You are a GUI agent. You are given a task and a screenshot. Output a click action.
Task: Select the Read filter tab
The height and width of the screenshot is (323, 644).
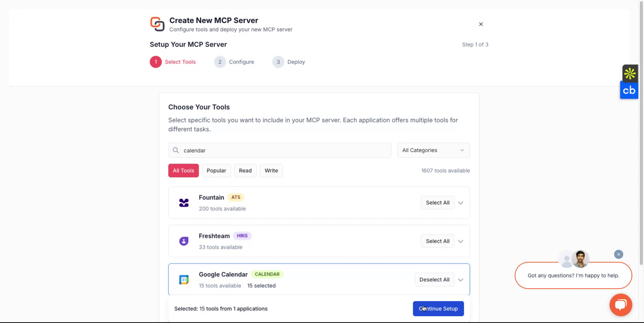pyautogui.click(x=245, y=171)
